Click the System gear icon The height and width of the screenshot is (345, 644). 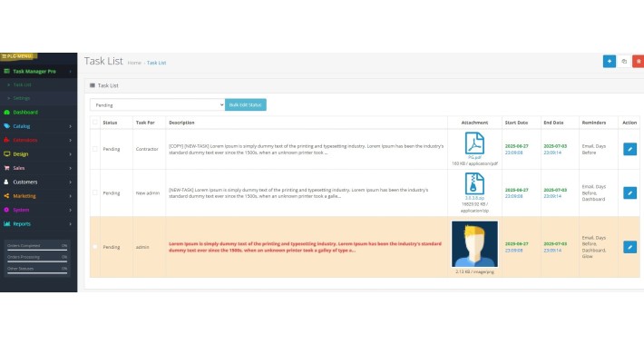[x=6, y=210]
